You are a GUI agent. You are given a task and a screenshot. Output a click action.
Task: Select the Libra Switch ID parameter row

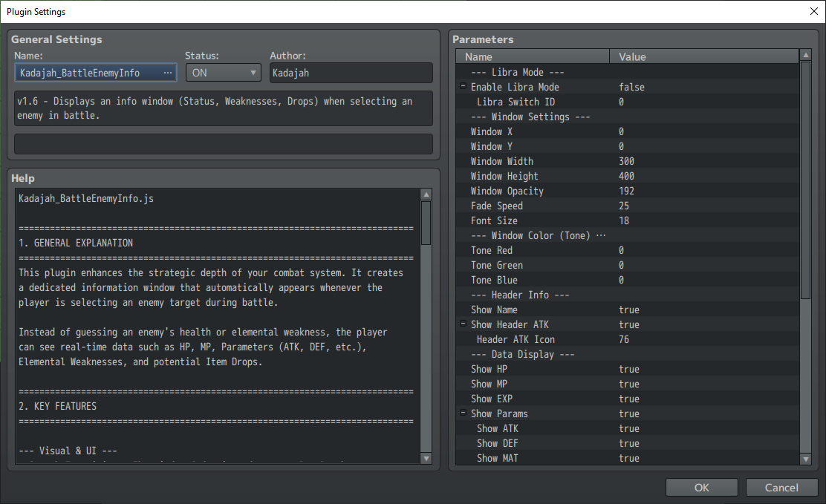[x=628, y=102]
